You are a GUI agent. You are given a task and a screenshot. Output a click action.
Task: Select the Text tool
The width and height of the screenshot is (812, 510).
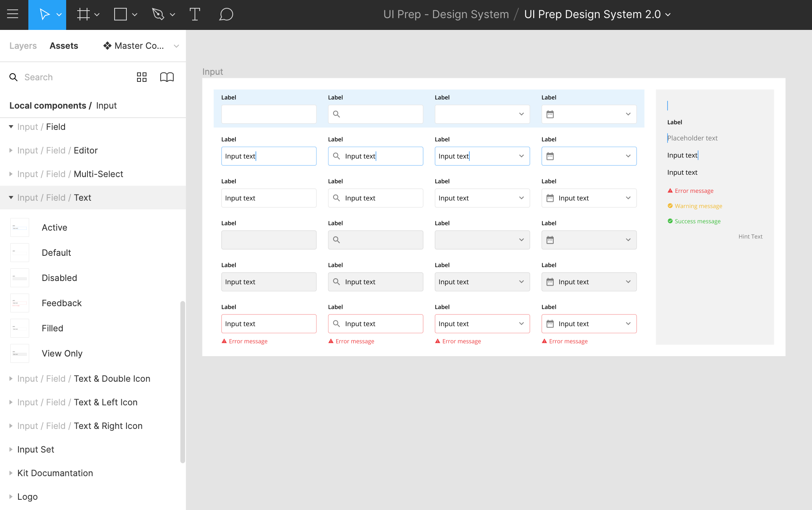[x=195, y=14]
